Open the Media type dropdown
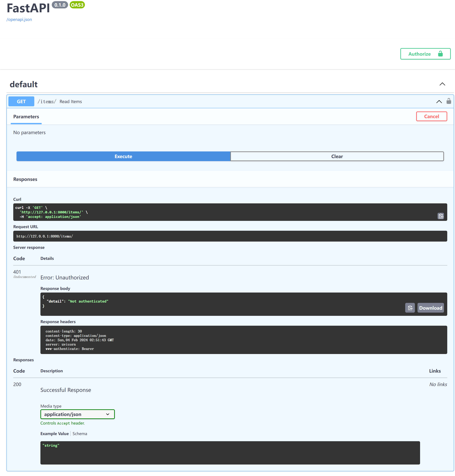Screen dimensions: 455x476 [77, 414]
